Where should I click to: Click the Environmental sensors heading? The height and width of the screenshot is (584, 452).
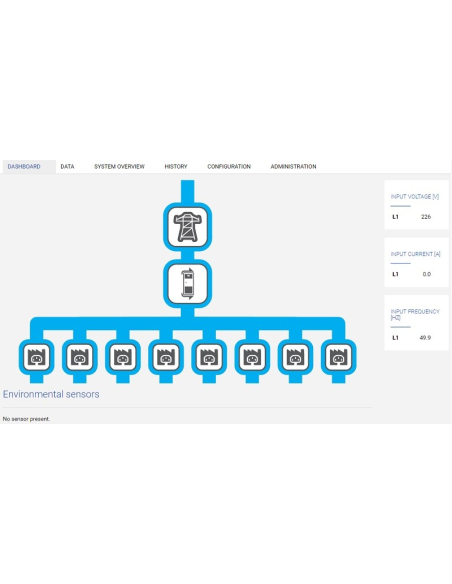point(51,394)
